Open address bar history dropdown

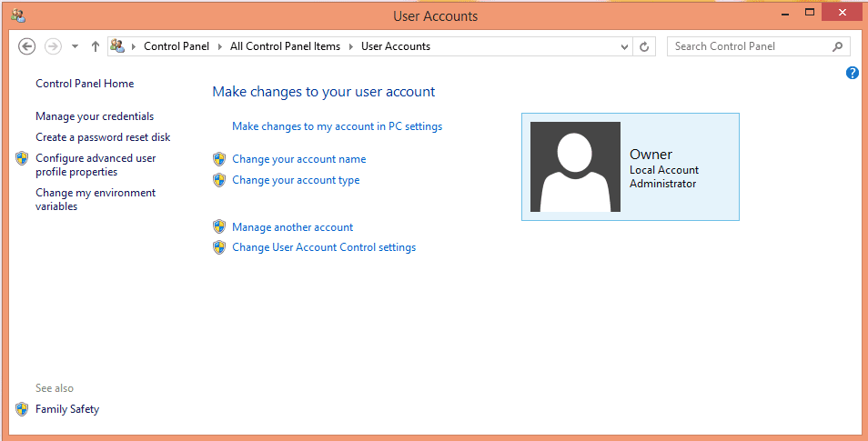click(x=624, y=47)
